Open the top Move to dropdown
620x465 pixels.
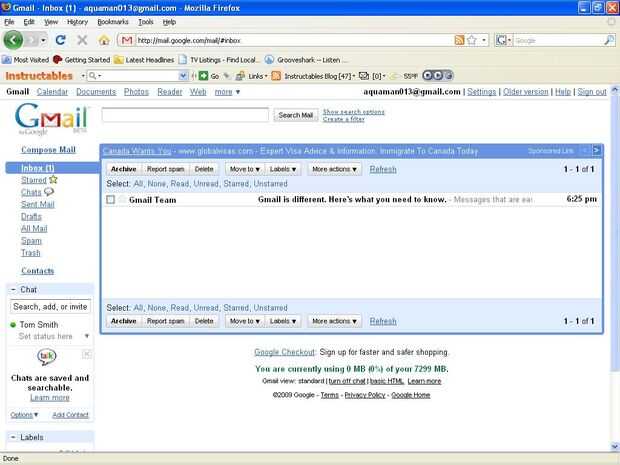tap(245, 169)
